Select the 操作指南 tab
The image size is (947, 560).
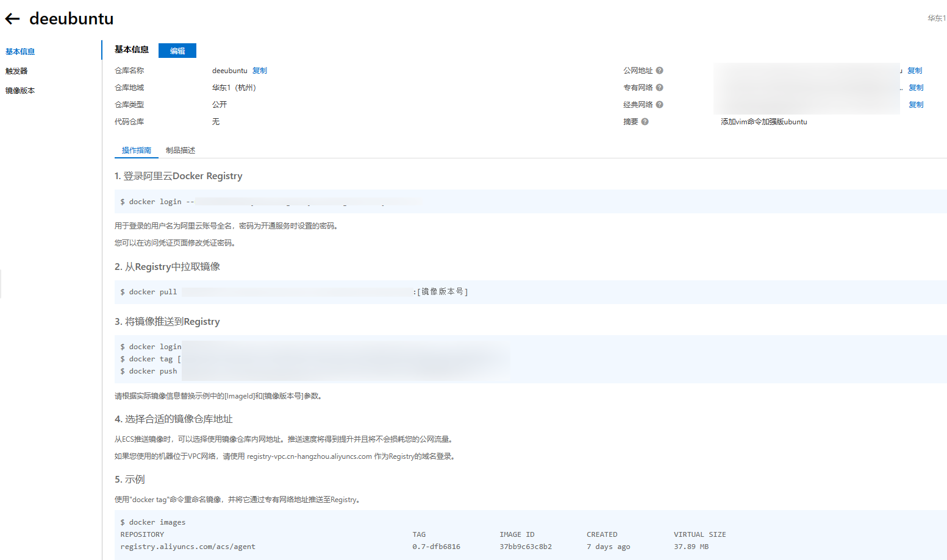pos(137,151)
